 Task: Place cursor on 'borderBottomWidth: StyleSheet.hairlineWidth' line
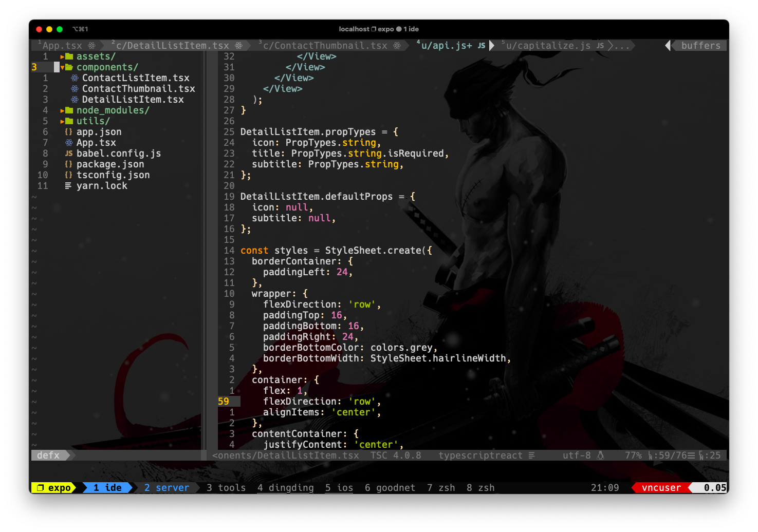point(387,358)
